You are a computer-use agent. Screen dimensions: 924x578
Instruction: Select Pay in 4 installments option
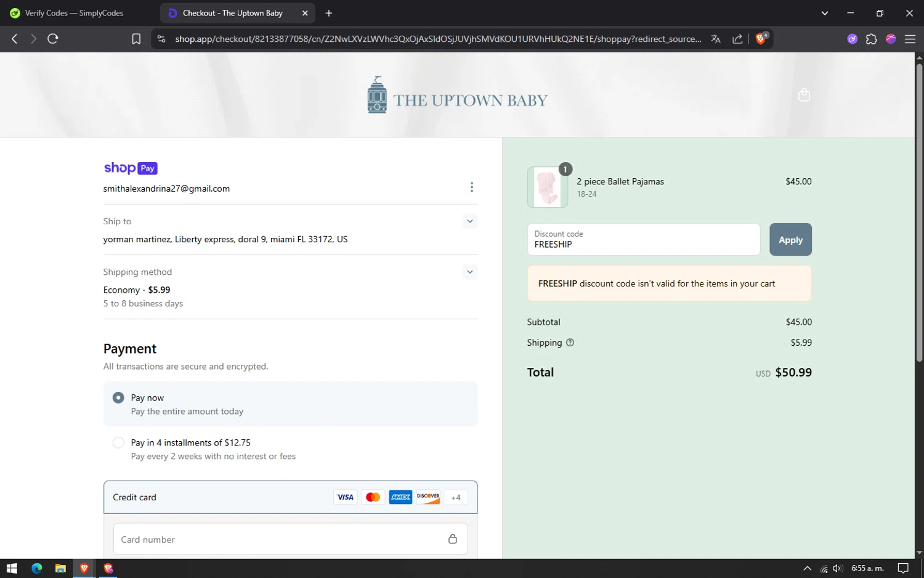click(x=118, y=443)
